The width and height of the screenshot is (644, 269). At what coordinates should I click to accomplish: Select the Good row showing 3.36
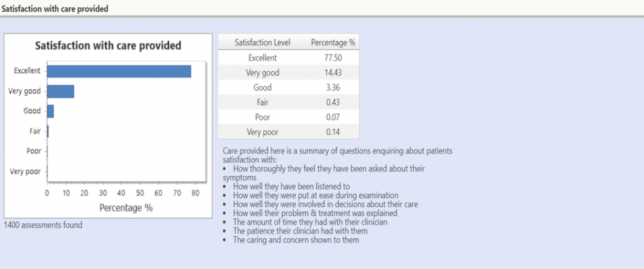point(288,87)
